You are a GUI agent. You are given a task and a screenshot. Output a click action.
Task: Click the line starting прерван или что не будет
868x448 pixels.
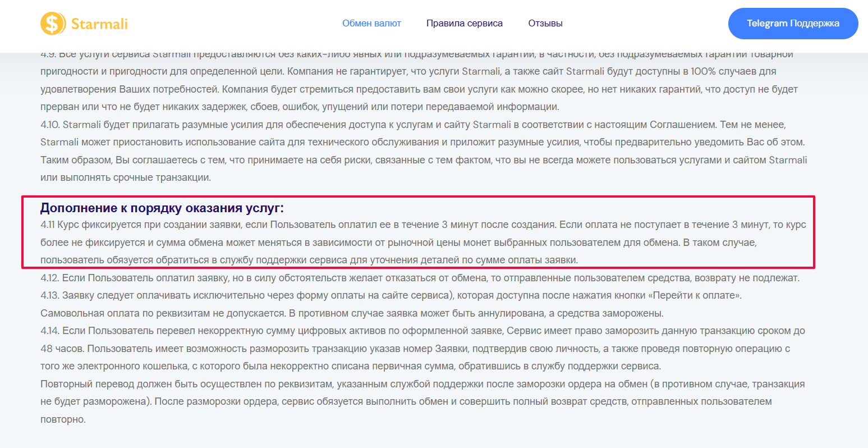tap(300, 107)
